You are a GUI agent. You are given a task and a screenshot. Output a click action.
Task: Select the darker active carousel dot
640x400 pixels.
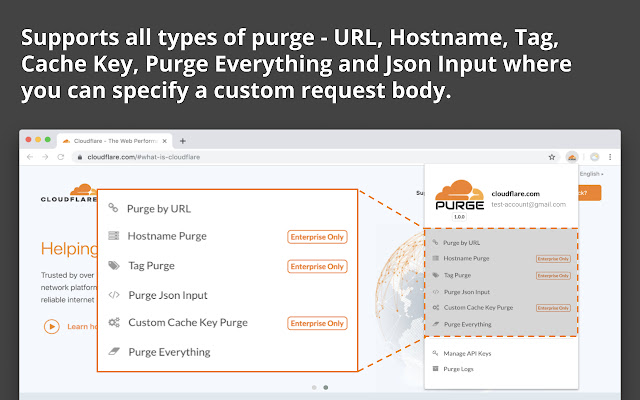[326, 387]
